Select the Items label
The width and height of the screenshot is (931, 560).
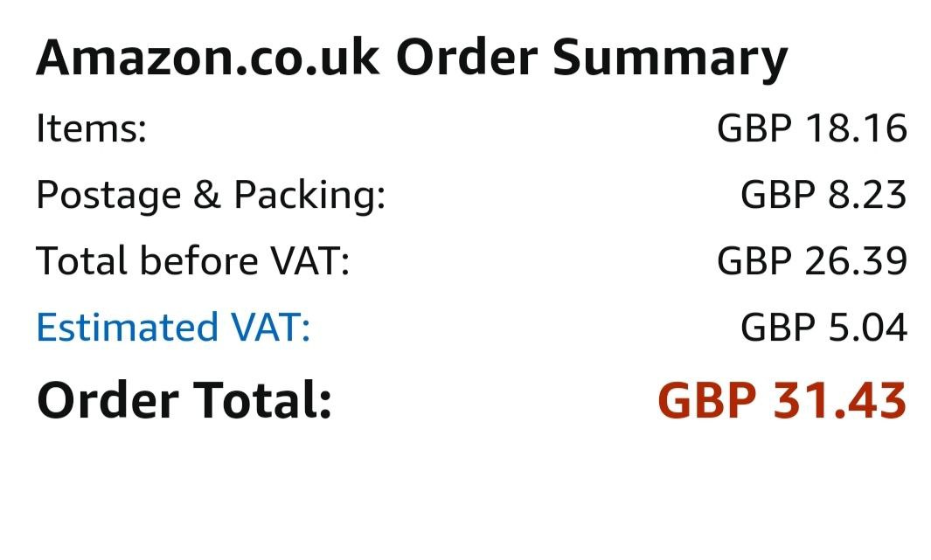(91, 129)
